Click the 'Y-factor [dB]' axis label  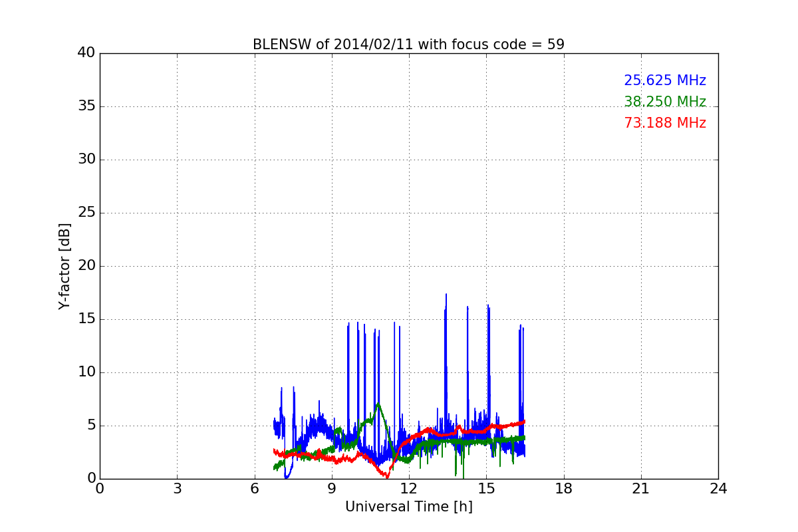(65, 266)
